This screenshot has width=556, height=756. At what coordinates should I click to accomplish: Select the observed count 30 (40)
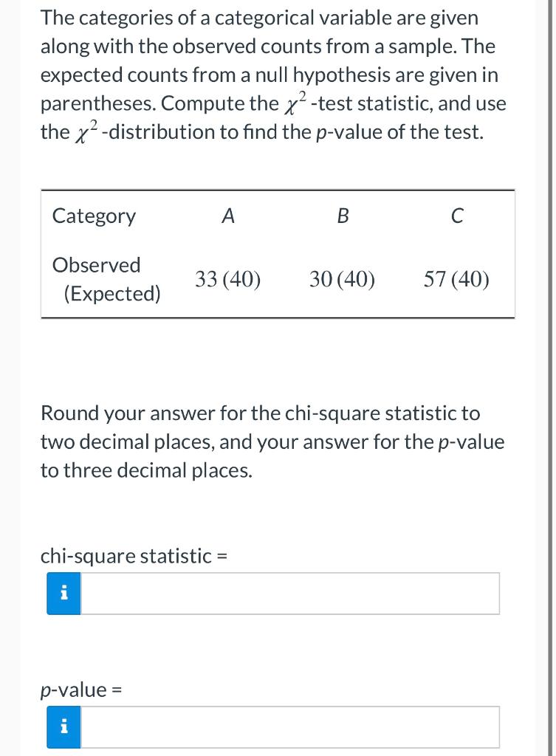(342, 279)
